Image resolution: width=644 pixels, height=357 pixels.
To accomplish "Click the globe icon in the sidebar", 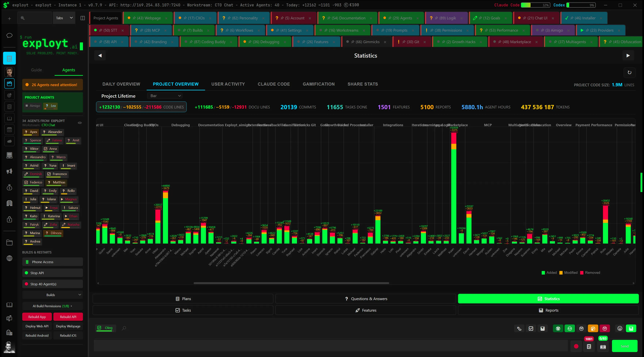I will click(9, 258).
